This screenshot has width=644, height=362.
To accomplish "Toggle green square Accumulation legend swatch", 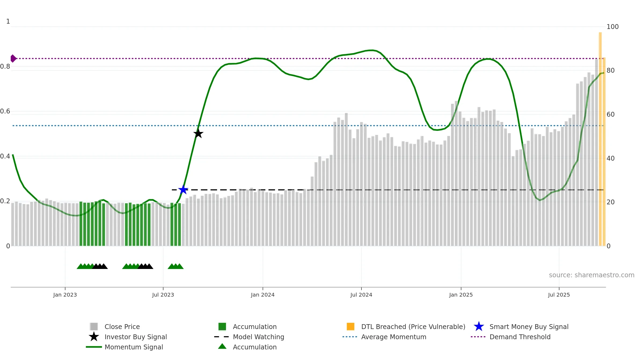I will (222, 327).
